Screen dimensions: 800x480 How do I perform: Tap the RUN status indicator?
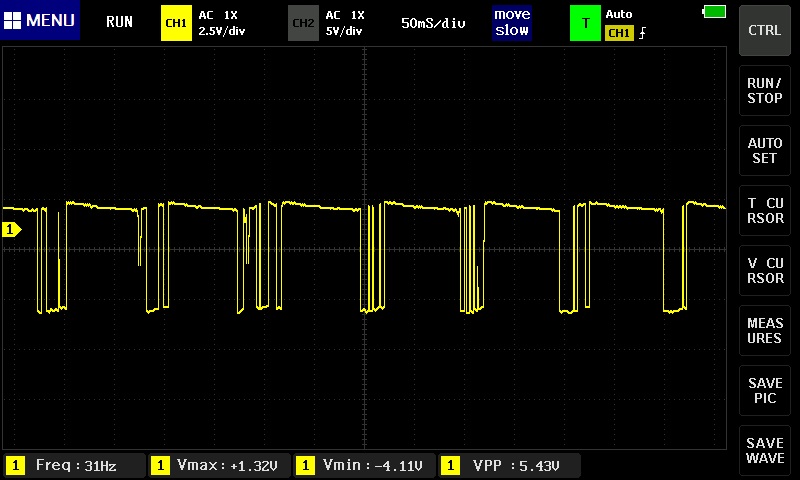[119, 21]
